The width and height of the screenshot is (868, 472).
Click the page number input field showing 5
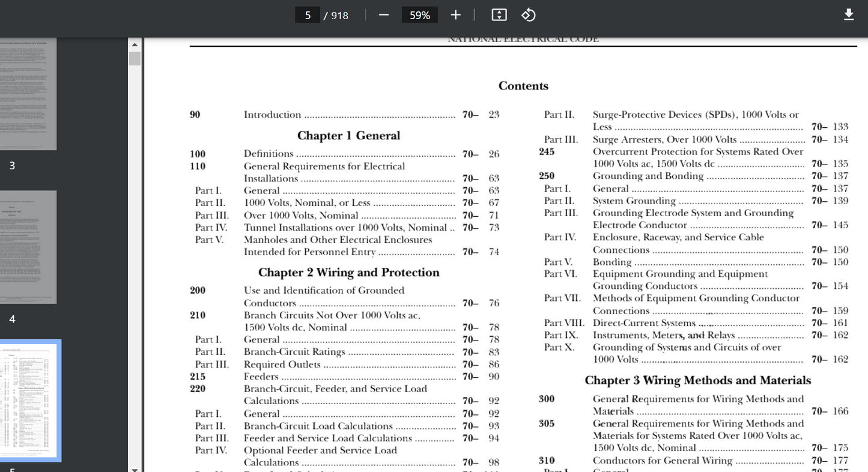click(x=308, y=14)
